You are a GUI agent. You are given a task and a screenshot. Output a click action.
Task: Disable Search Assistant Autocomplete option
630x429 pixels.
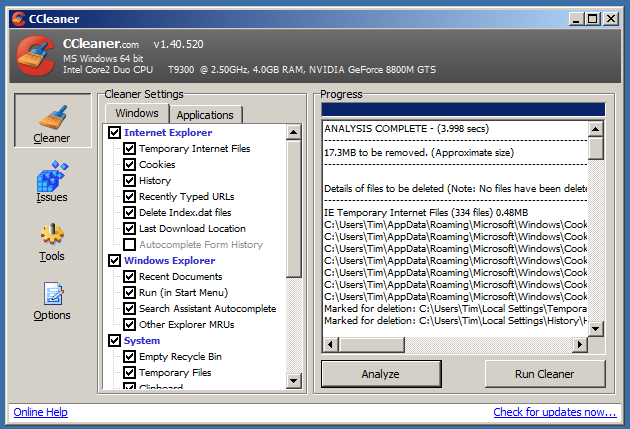[129, 308]
